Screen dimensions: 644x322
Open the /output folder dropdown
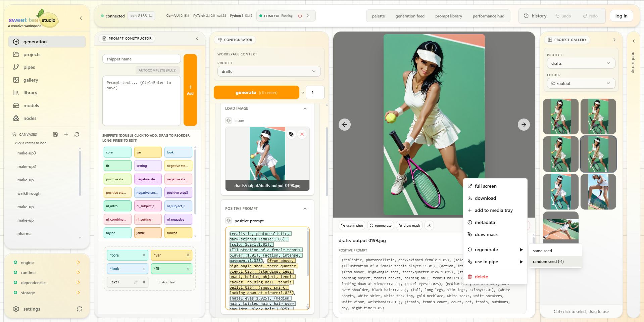(581, 83)
